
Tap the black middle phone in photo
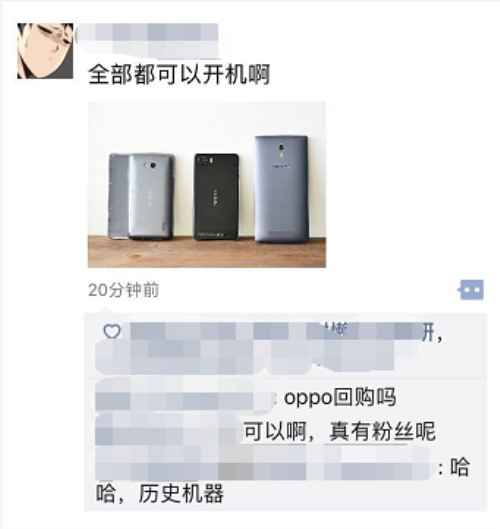[216, 197]
